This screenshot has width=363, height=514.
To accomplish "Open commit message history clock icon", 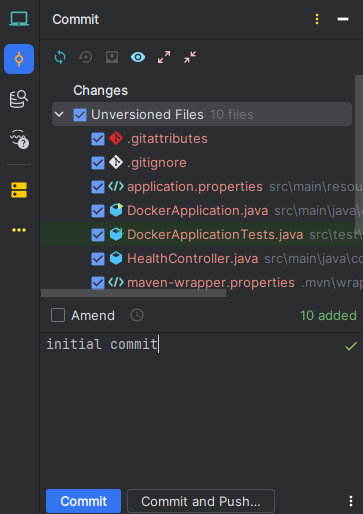I will (x=137, y=315).
